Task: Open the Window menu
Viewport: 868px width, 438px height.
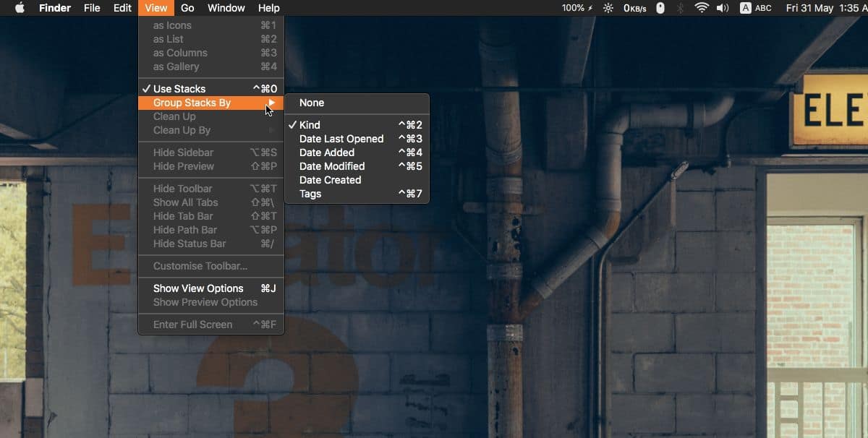Action: tap(226, 8)
